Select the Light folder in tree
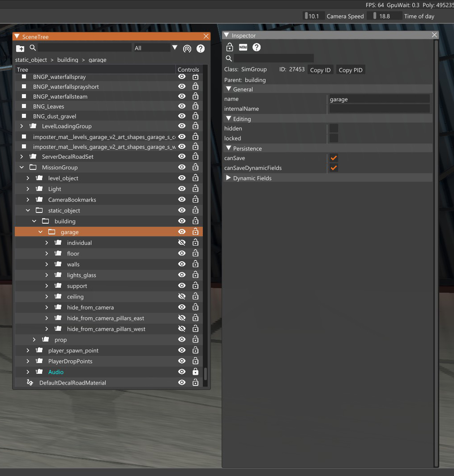Image resolution: width=454 pixels, height=476 pixels. (x=55, y=189)
